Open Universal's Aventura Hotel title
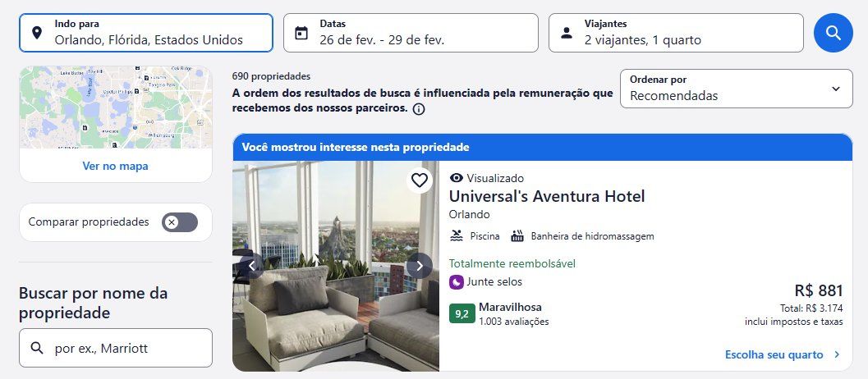 click(547, 196)
